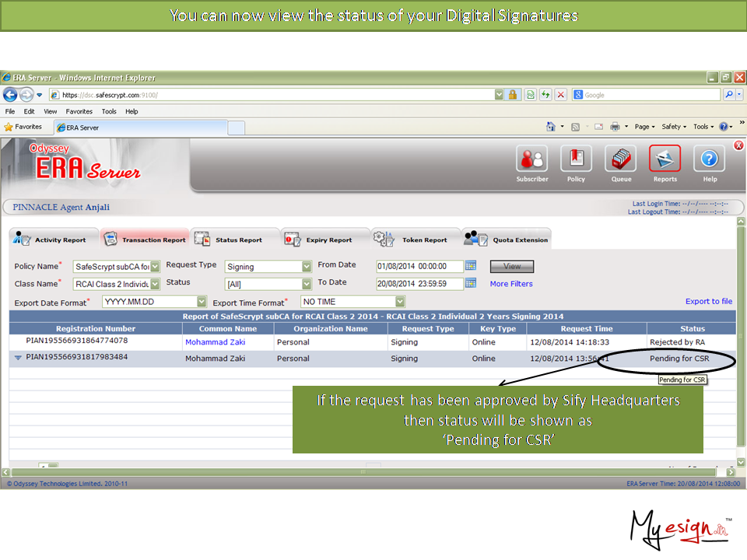Expand the Policy Name dropdown
Screen dimensions: 747x560
tap(155, 267)
